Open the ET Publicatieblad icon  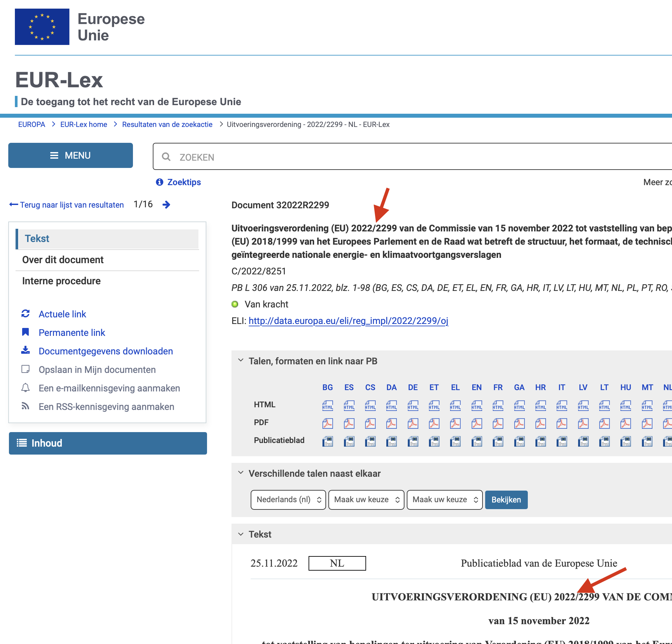pyautogui.click(x=434, y=441)
